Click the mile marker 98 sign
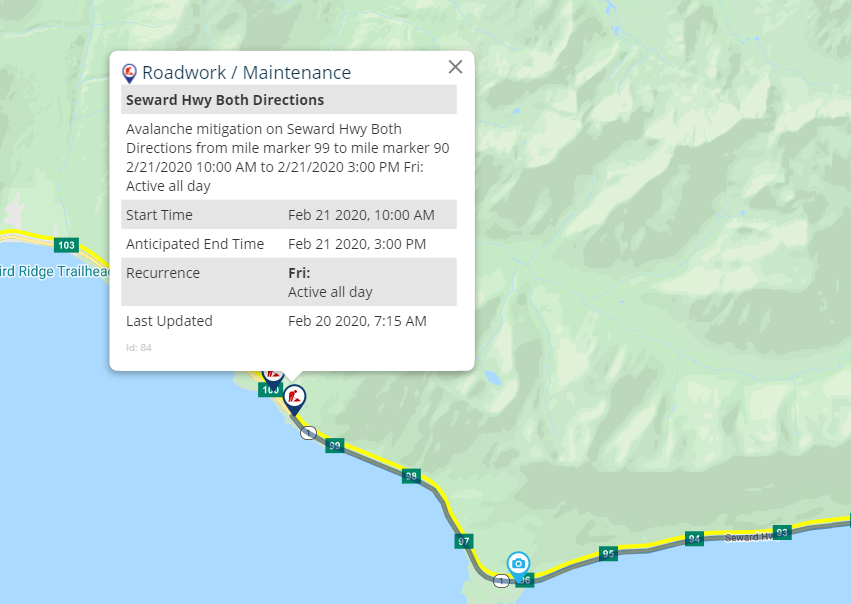851x604 pixels. (x=411, y=476)
